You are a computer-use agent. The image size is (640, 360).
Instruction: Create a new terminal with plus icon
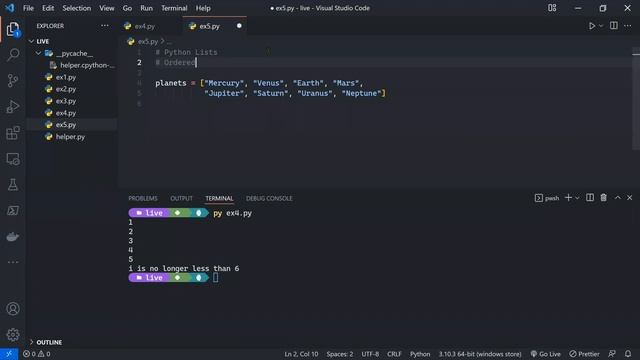(x=568, y=198)
